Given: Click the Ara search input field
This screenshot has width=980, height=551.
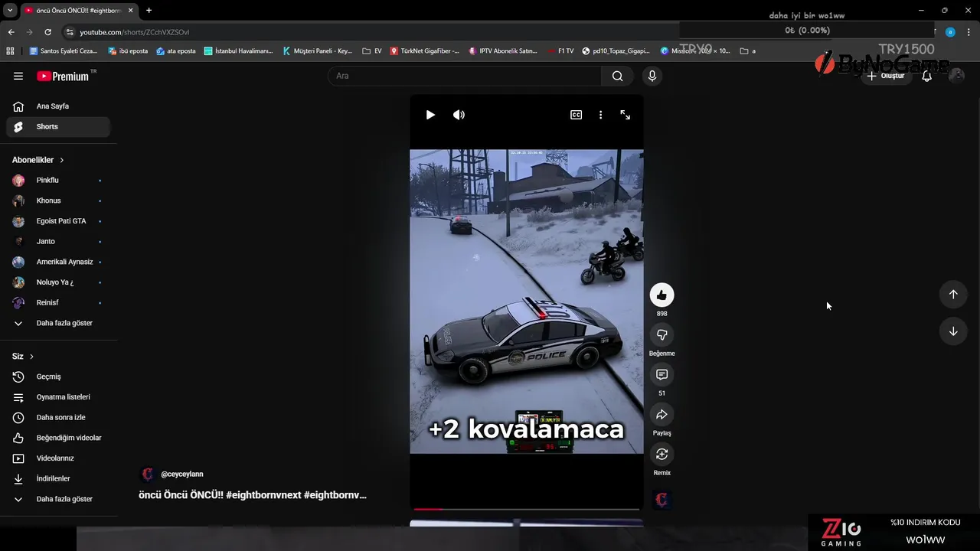Looking at the screenshot, I should (465, 76).
